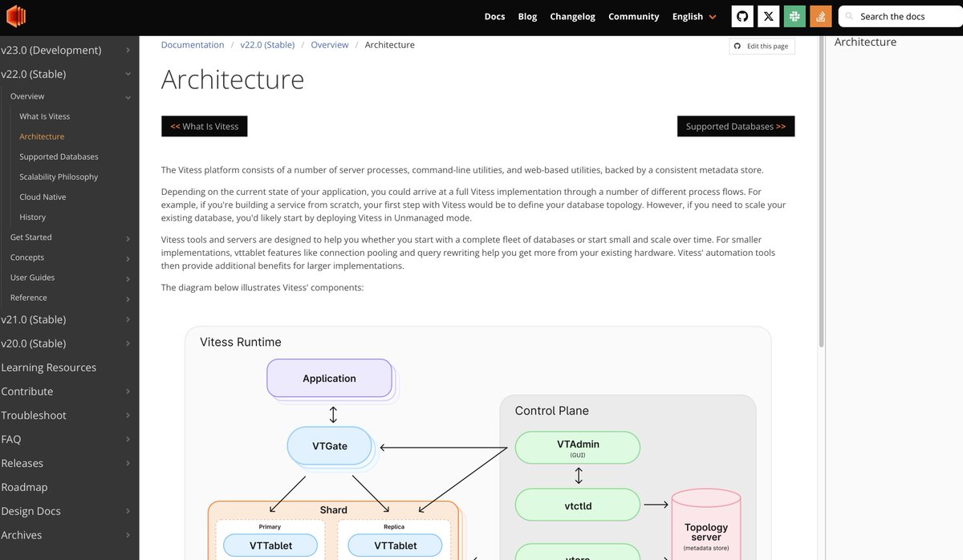This screenshot has width=963, height=560.
Task: Open Scalability Philosophy sidebar page
Action: point(59,177)
